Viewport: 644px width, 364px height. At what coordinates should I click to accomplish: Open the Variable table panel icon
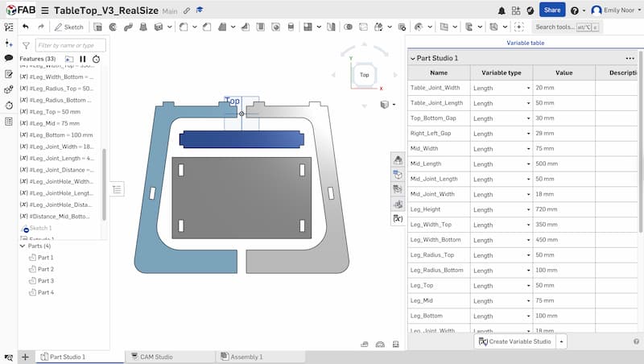398,218
